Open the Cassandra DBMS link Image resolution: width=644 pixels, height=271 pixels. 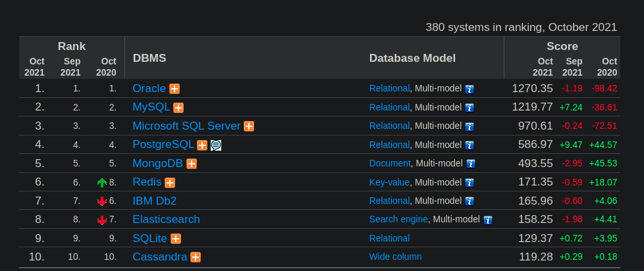pyautogui.click(x=160, y=257)
